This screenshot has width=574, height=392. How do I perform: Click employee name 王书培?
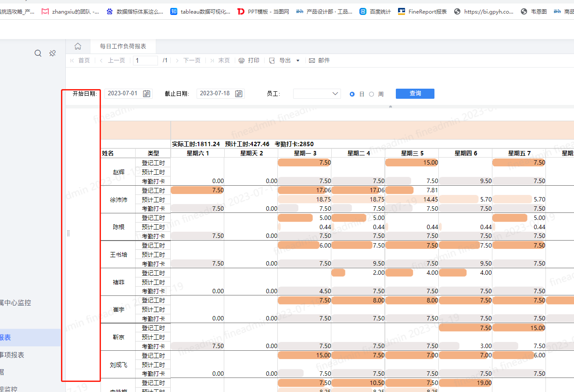[118, 255]
